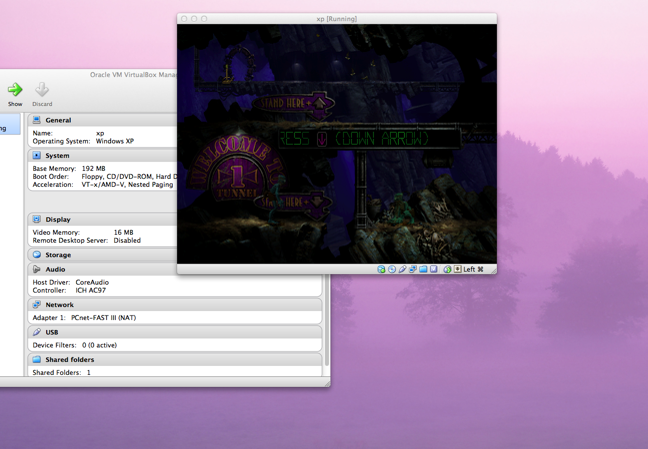648x449 pixels.
Task: Click the 'Disabled' remote desktop server value
Action: (x=127, y=240)
